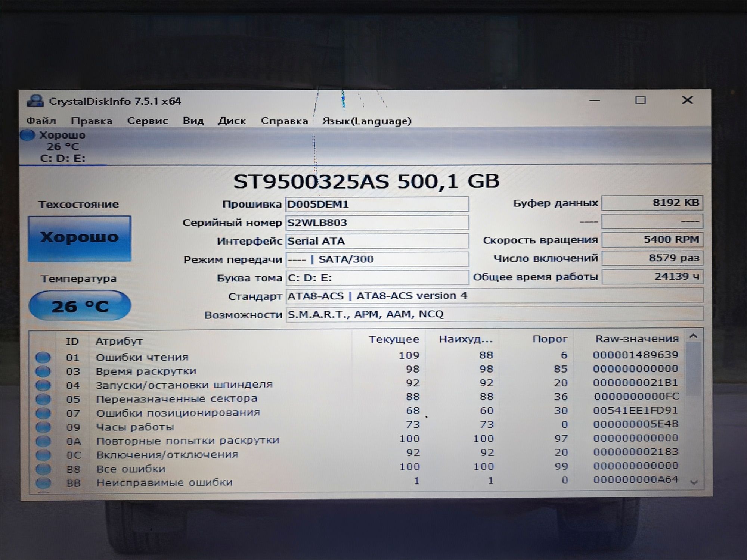Image resolution: width=747 pixels, height=560 pixels.
Task: Click status circle for Ошибки позиционирования row
Action: [43, 413]
